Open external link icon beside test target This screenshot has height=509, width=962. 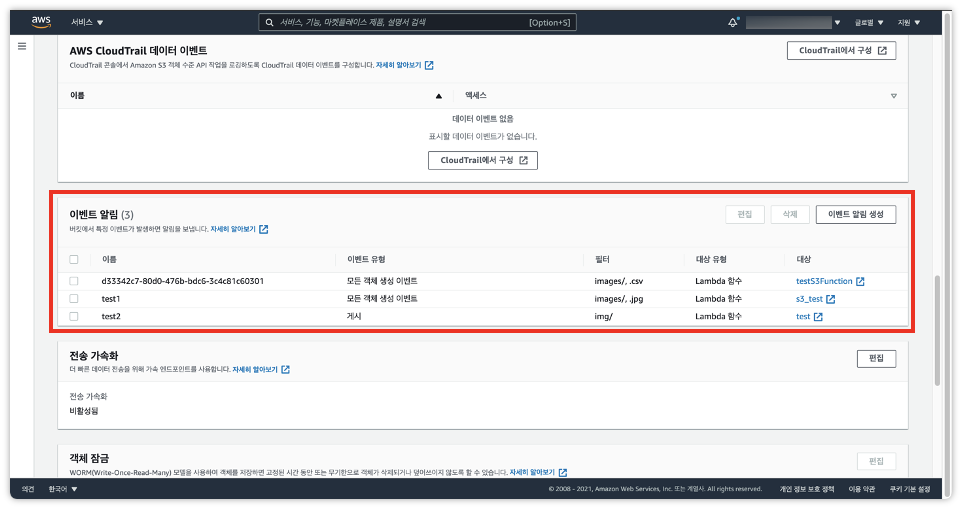click(818, 317)
